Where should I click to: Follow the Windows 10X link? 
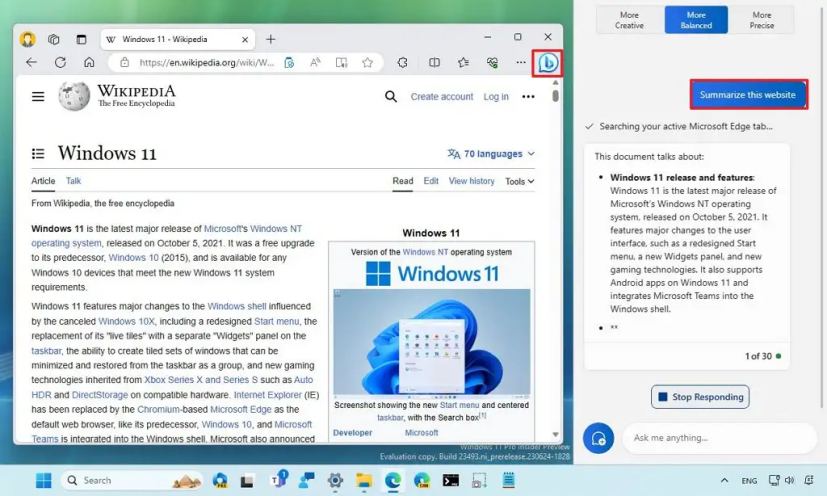(127, 321)
